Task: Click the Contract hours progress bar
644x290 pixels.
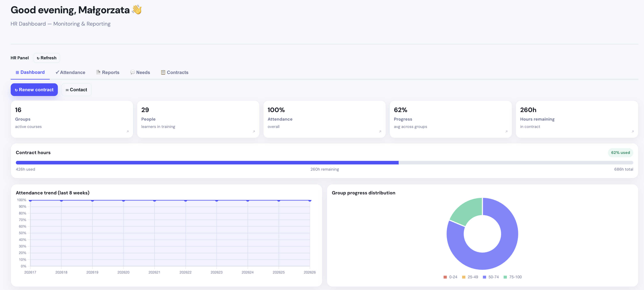Action: click(x=324, y=162)
